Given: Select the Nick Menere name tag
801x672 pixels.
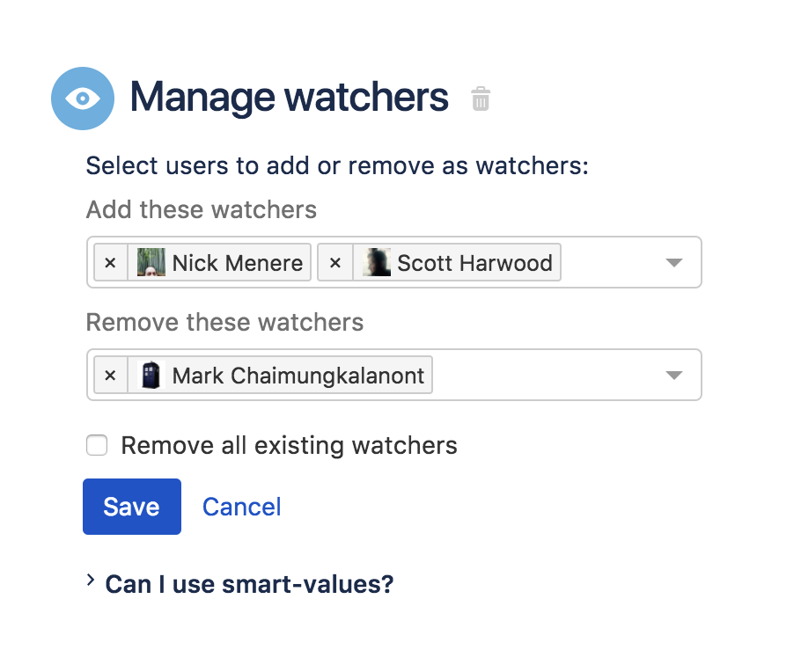Looking at the screenshot, I should (238, 262).
